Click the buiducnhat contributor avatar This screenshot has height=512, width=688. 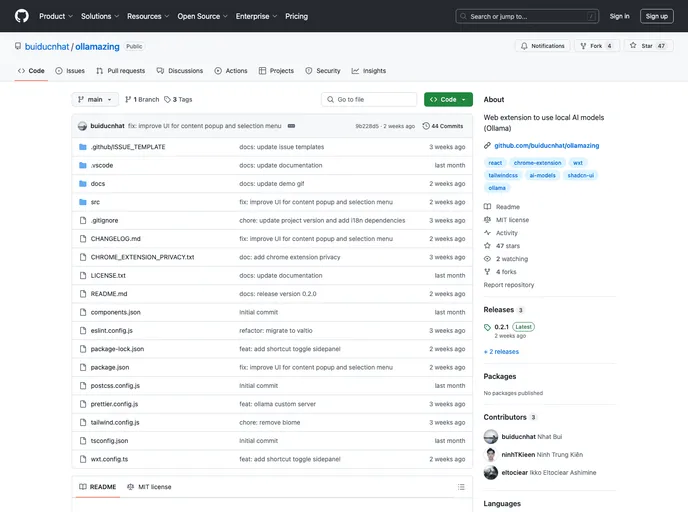tap(491, 437)
